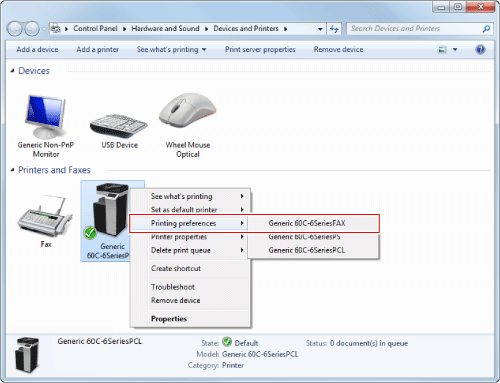The width and height of the screenshot is (500, 383).
Task: Select the USB Device keyboard icon
Action: click(119, 126)
